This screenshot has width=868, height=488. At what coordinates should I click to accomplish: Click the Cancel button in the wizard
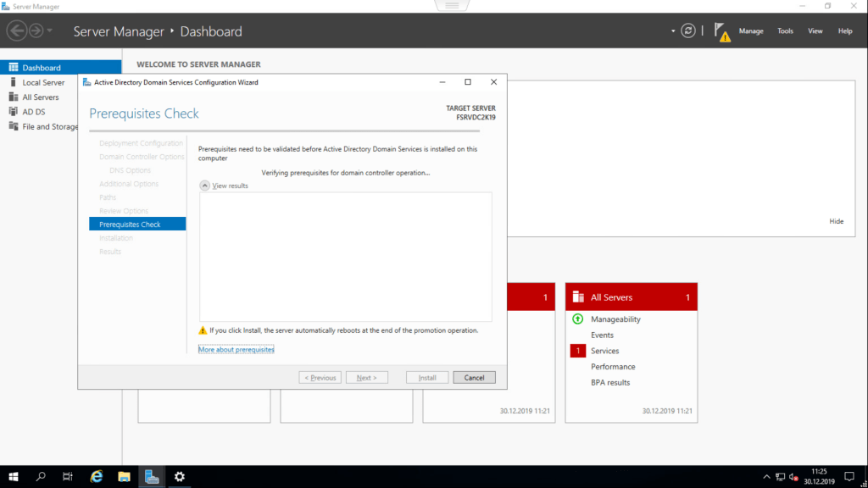(x=474, y=378)
